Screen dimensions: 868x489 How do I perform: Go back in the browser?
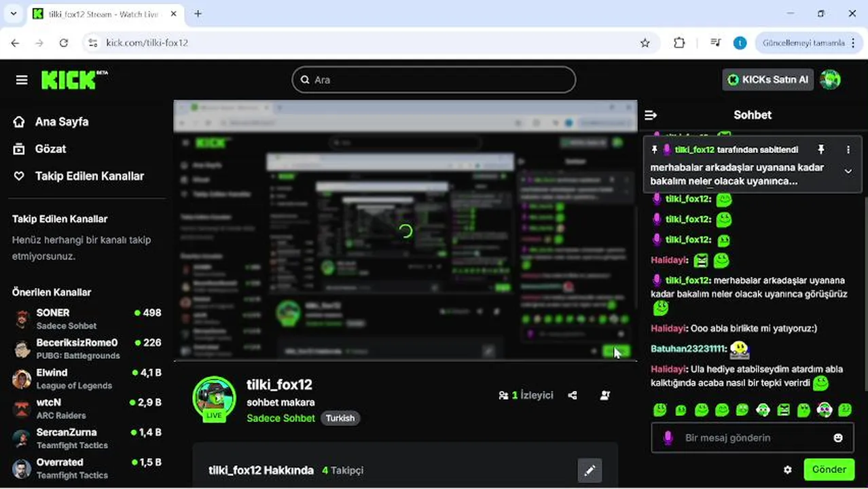tap(15, 43)
